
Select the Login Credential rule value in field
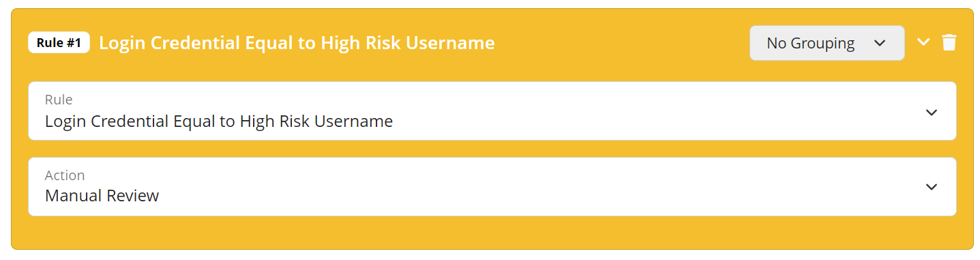(219, 121)
